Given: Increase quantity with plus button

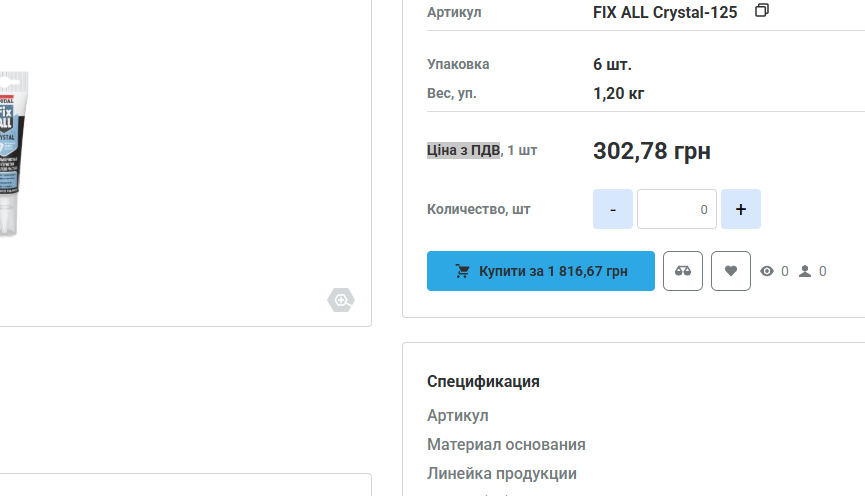Looking at the screenshot, I should coord(741,209).
